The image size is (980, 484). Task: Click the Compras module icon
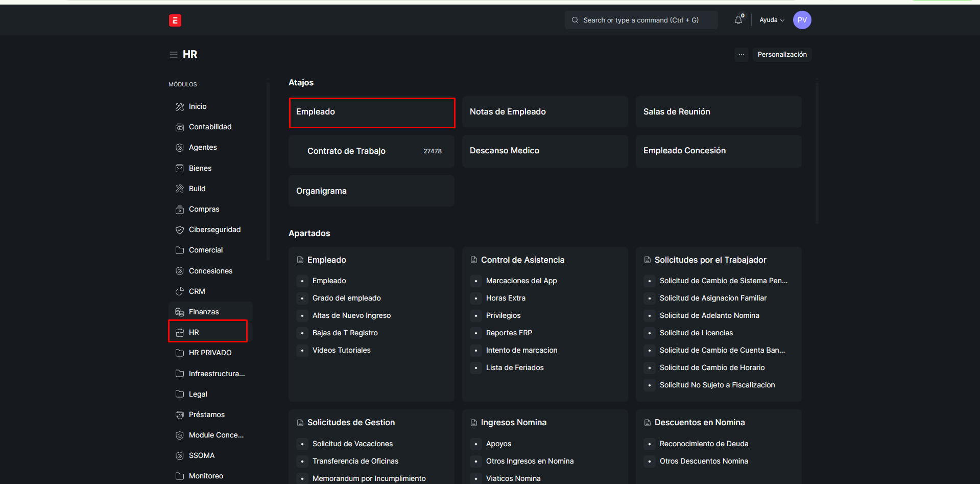pos(180,210)
